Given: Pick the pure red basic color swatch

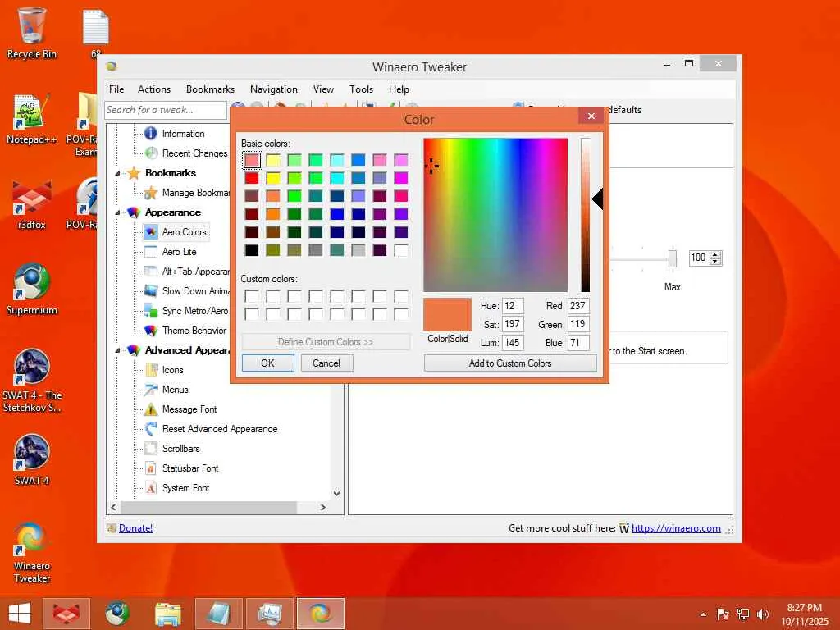Looking at the screenshot, I should [x=251, y=178].
